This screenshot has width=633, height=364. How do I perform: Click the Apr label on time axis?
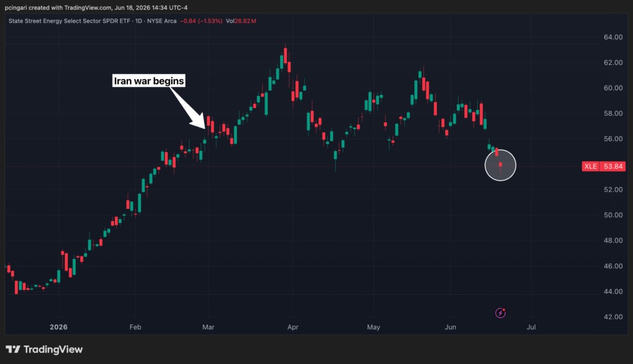pos(292,327)
